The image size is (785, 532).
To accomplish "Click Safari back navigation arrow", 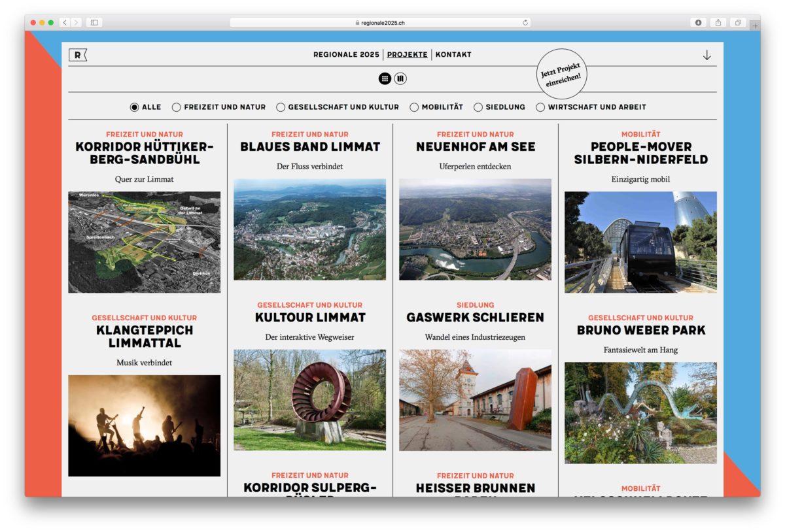I will pyautogui.click(x=65, y=22).
